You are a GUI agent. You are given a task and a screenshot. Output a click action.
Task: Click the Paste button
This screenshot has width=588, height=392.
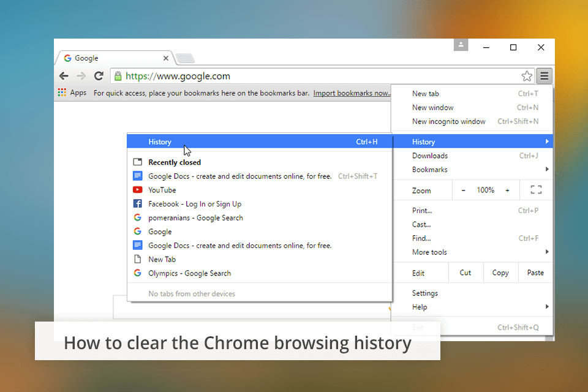535,273
